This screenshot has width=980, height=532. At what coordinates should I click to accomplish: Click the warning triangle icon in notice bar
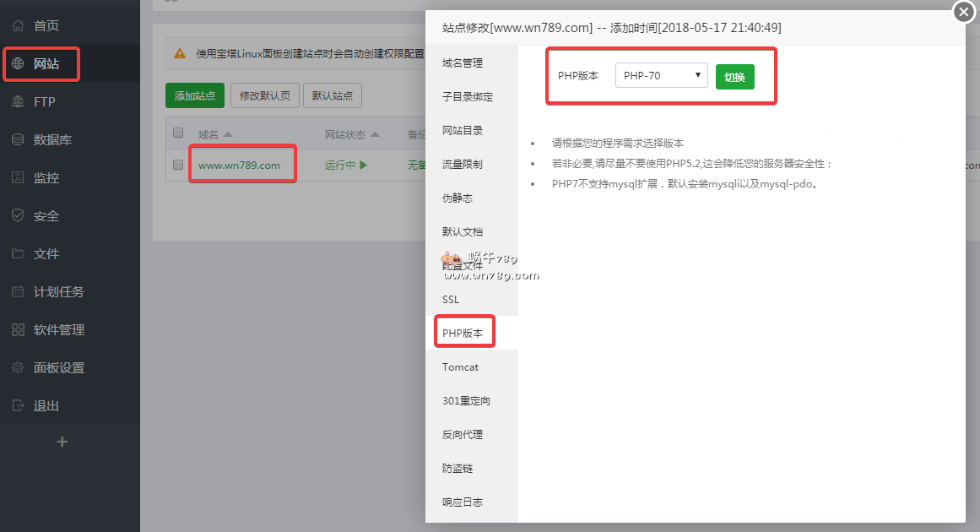(180, 54)
